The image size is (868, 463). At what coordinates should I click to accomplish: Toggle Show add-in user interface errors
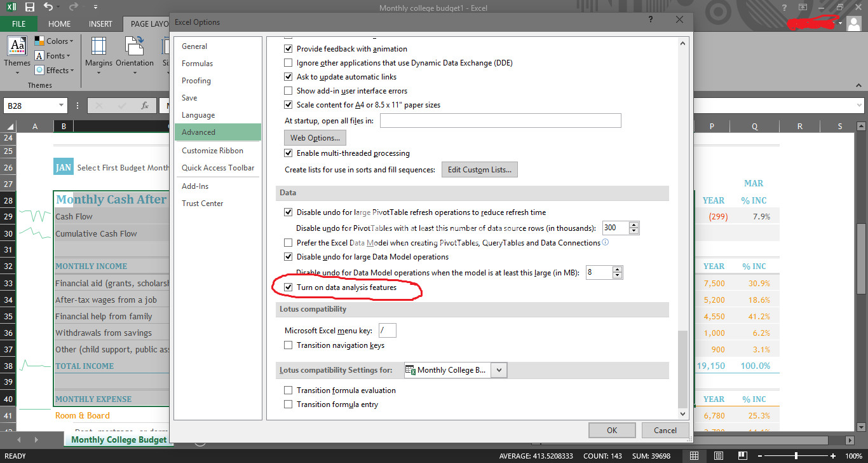tap(288, 91)
